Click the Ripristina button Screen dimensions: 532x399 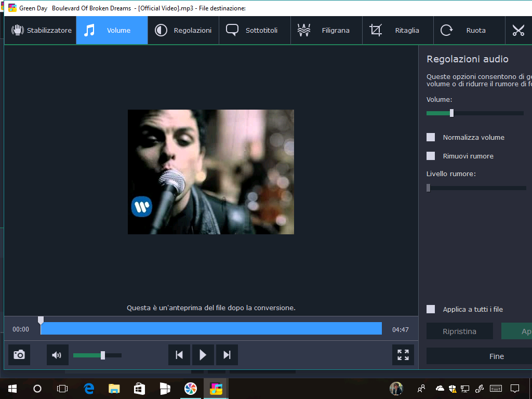(x=459, y=331)
